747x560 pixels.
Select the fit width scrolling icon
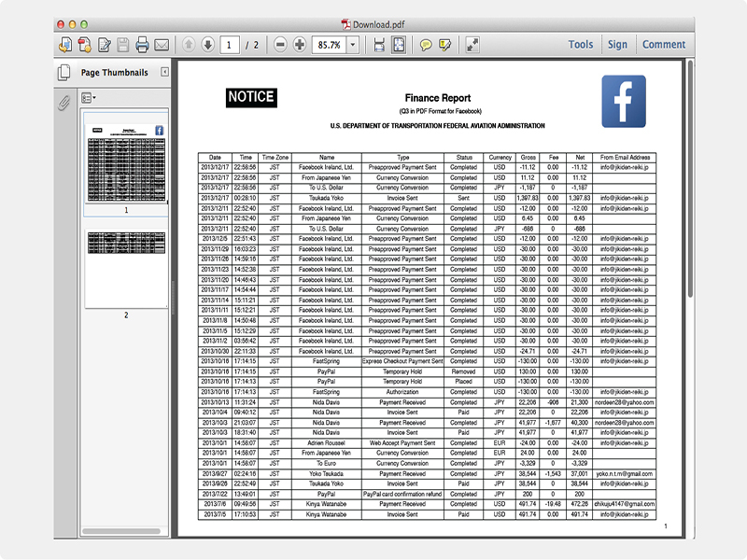tap(379, 45)
